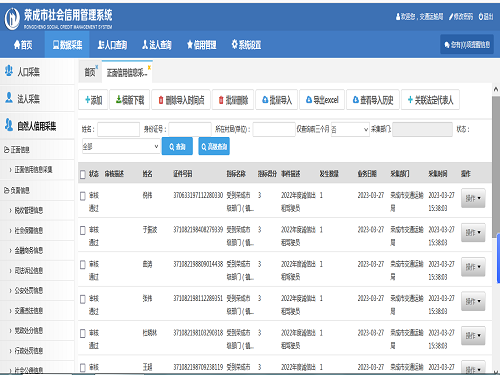The image size is (500, 375).
Task: Check the row with ID ending 9339
Action: (x=83, y=230)
